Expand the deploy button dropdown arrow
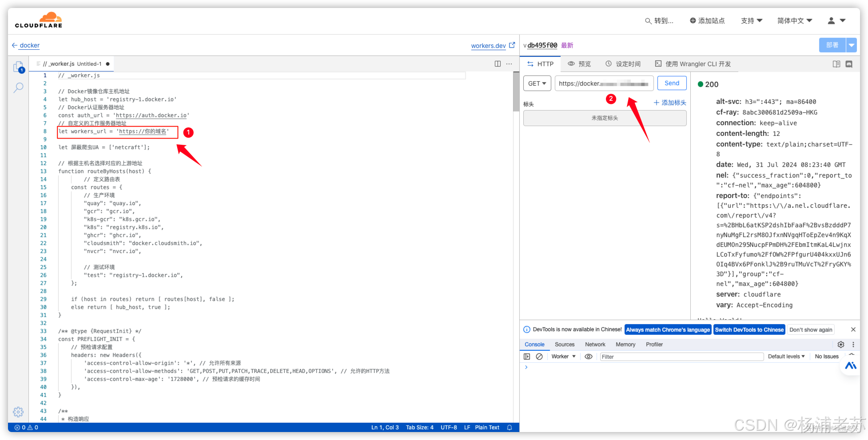Viewport: 868px width, 440px height. click(852, 45)
